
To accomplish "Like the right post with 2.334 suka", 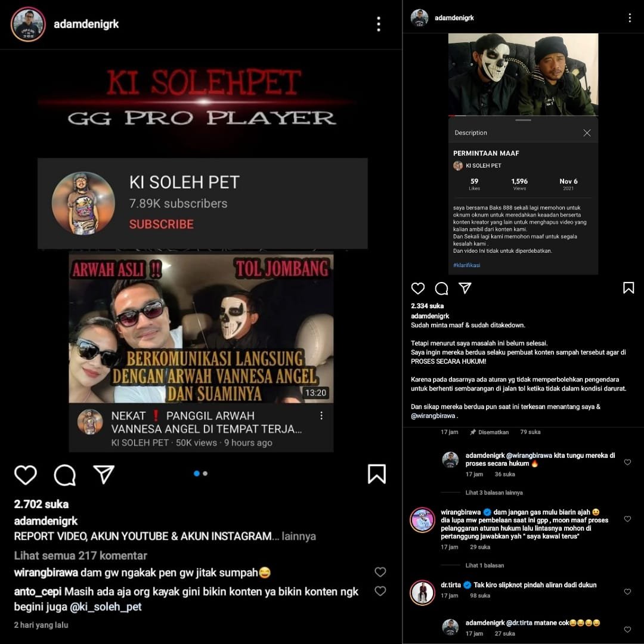I will [x=417, y=289].
